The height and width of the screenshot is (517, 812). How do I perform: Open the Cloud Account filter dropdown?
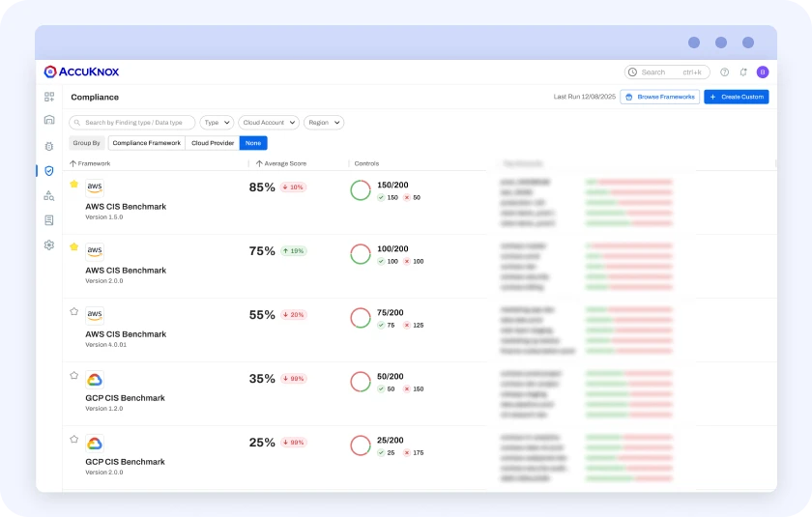[269, 123]
